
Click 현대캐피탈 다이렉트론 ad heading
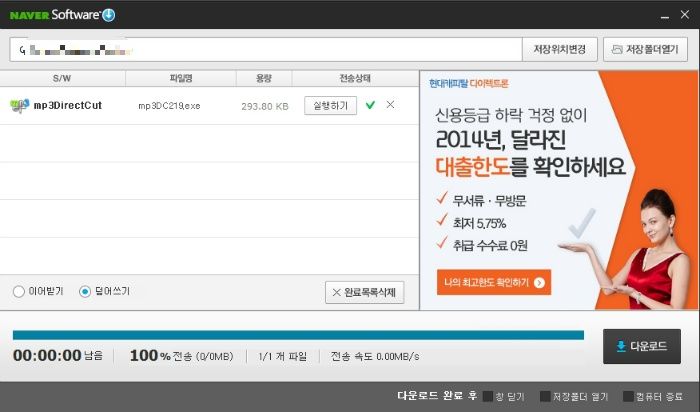468,83
